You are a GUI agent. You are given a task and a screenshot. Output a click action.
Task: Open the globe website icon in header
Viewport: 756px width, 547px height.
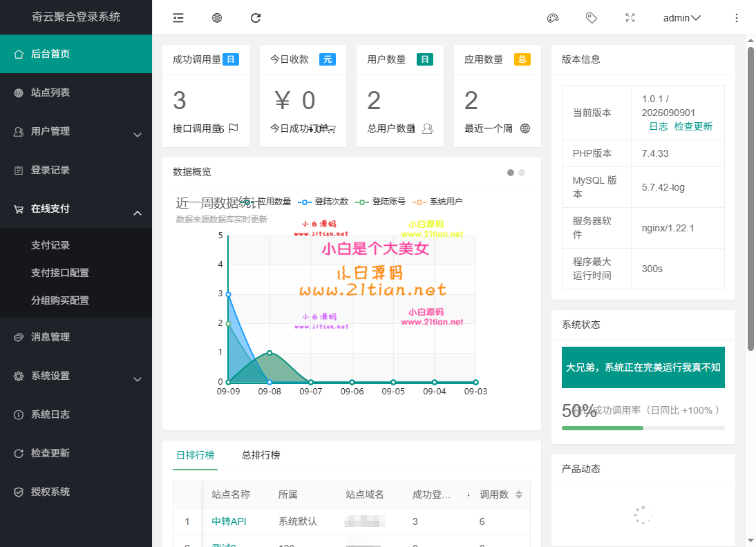[x=217, y=19]
